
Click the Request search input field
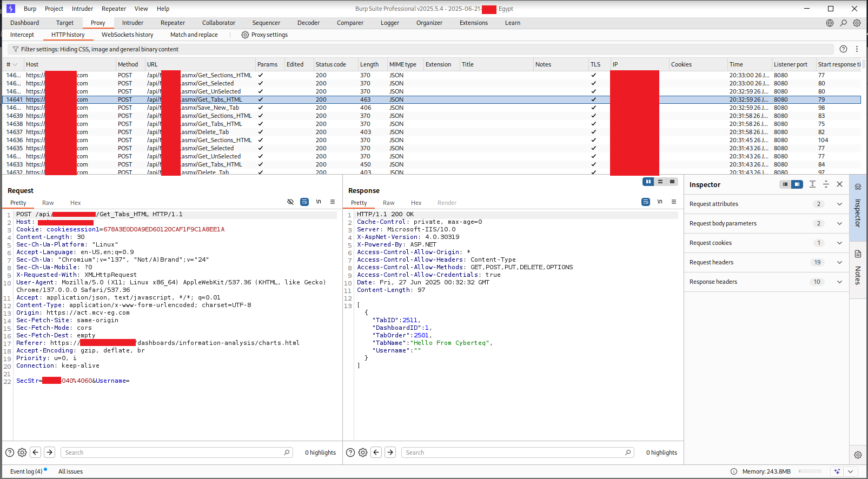[176, 453]
